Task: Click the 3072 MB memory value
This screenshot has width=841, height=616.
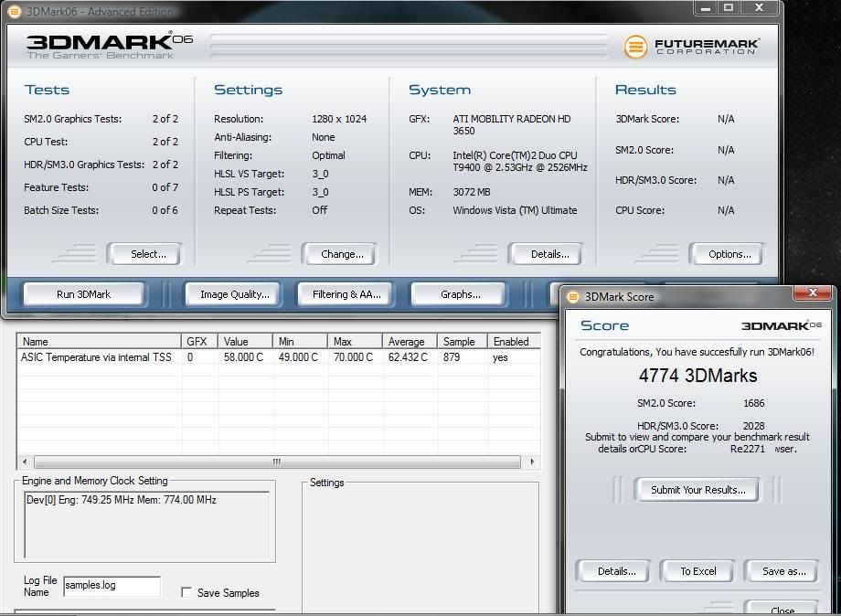Action: coord(472,192)
